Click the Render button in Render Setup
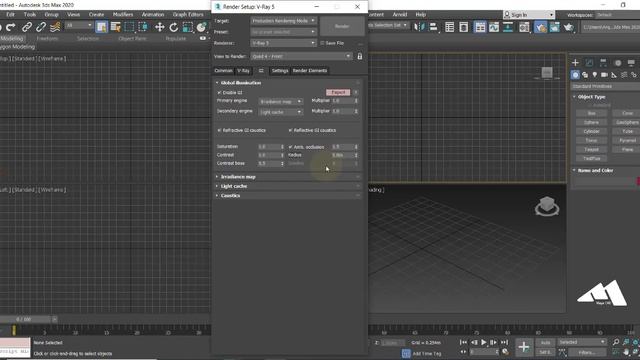The height and width of the screenshot is (360, 640). [x=342, y=26]
